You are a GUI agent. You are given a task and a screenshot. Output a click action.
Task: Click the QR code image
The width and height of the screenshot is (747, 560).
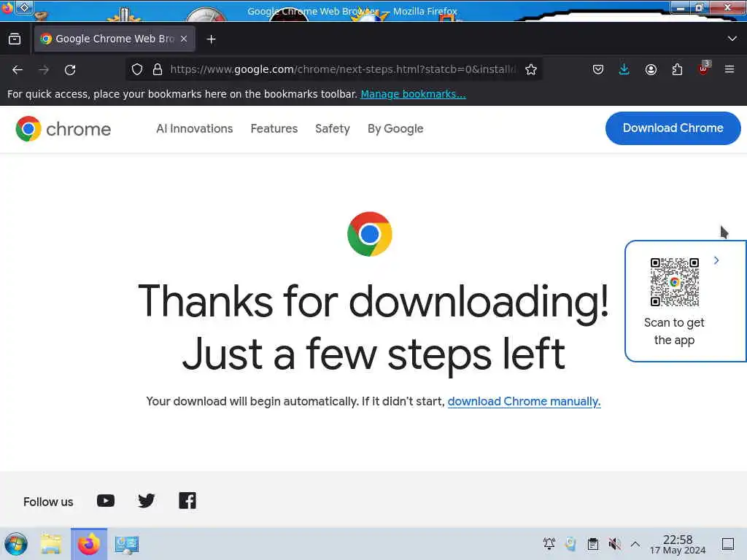[675, 282]
